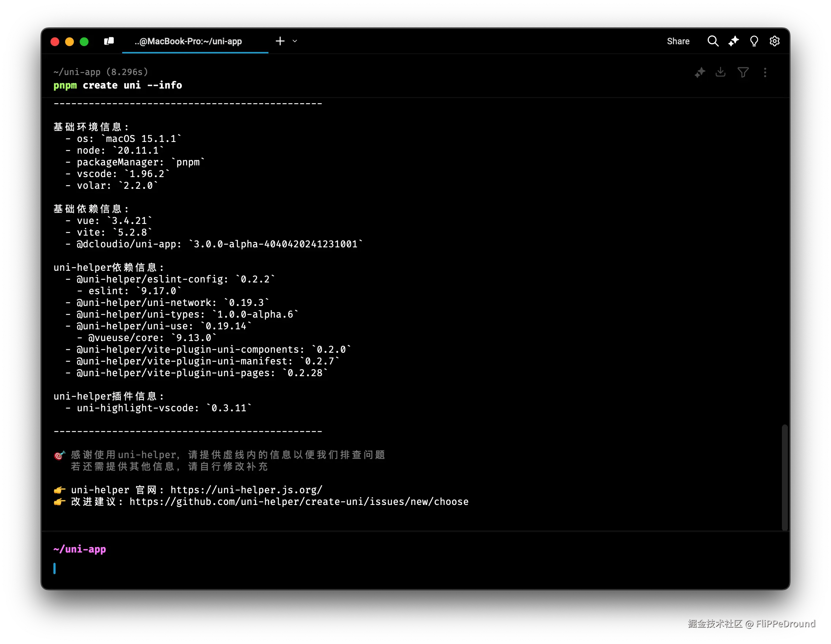Click the Share button
Viewport: 831px width, 644px height.
(678, 41)
